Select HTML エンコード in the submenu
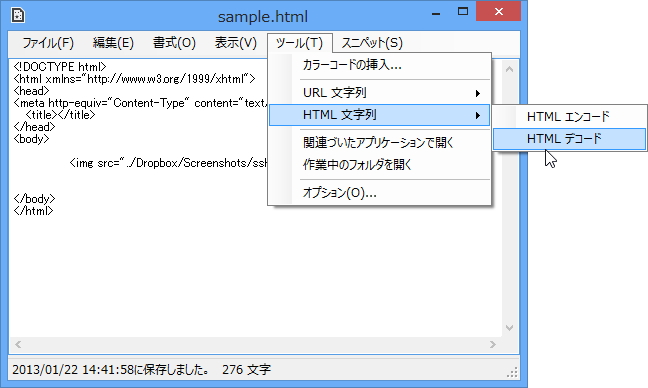Image resolution: width=648 pixels, height=388 pixels. coord(569,117)
